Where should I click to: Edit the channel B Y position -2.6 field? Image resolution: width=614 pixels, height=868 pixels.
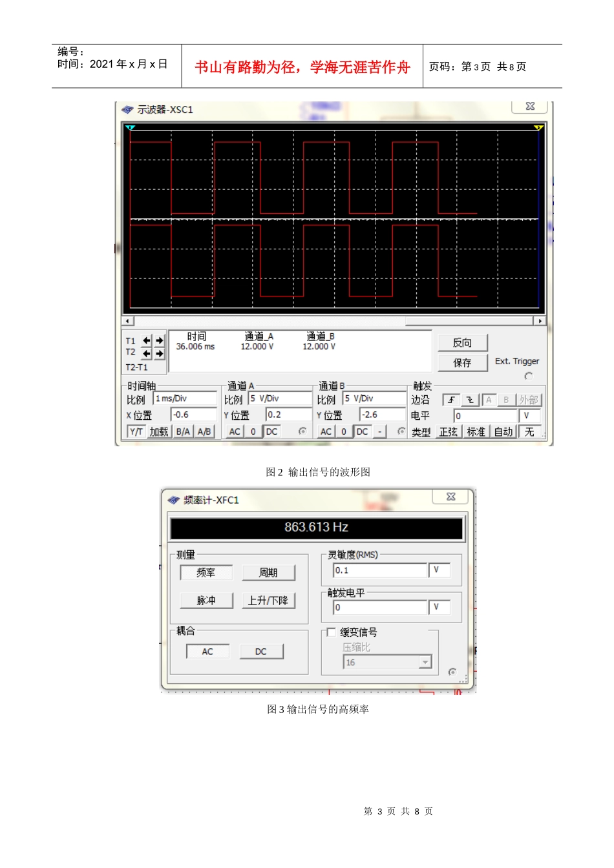pos(383,415)
